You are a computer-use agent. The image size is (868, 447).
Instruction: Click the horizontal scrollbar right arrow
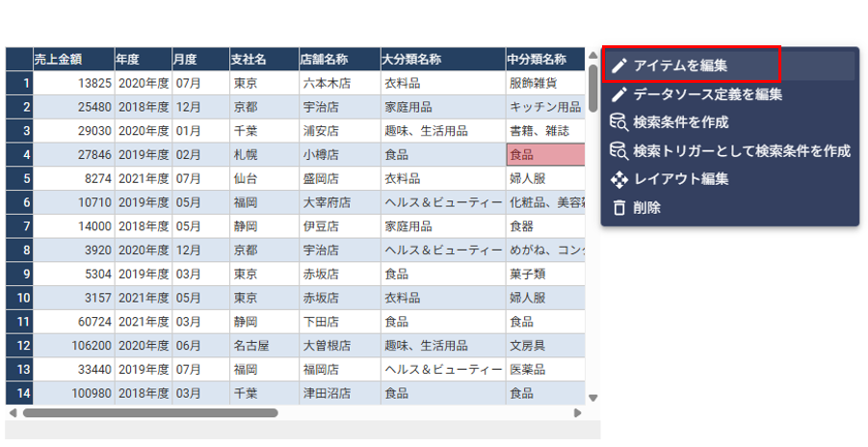tap(578, 413)
